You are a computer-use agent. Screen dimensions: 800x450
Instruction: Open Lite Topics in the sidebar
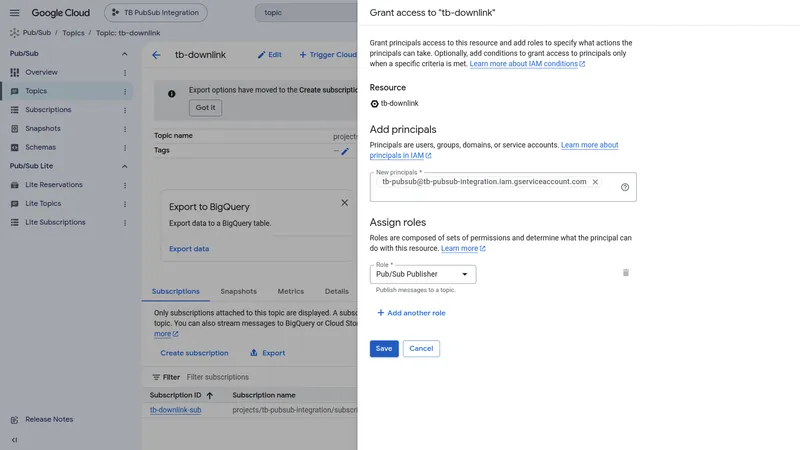tap(43, 203)
